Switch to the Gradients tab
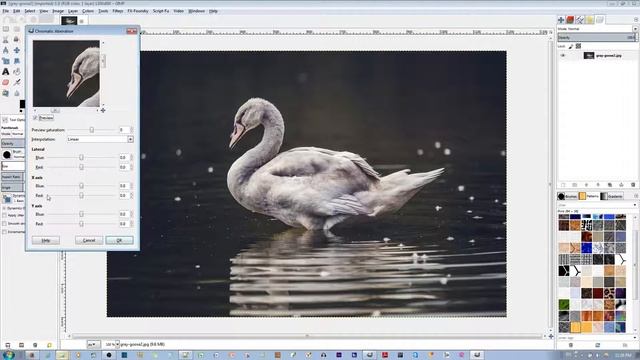 coord(611,196)
